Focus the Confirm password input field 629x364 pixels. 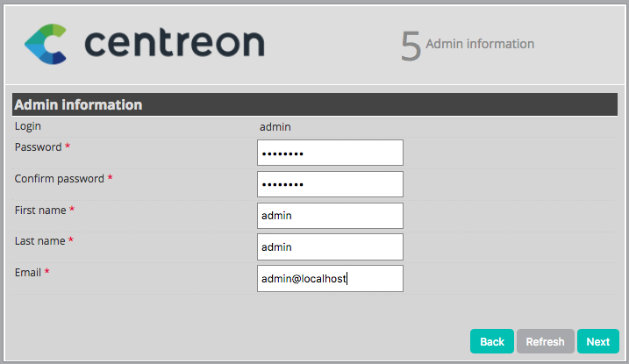pyautogui.click(x=330, y=184)
